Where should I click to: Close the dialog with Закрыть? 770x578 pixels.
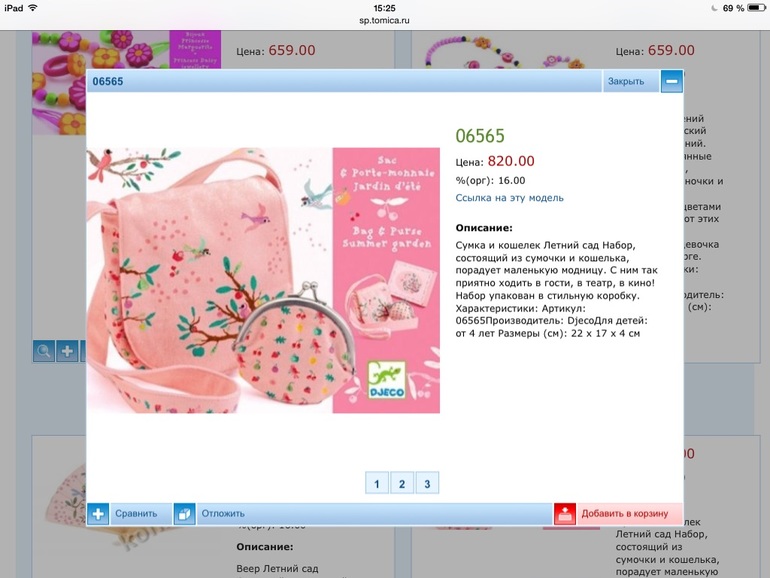pyautogui.click(x=626, y=81)
